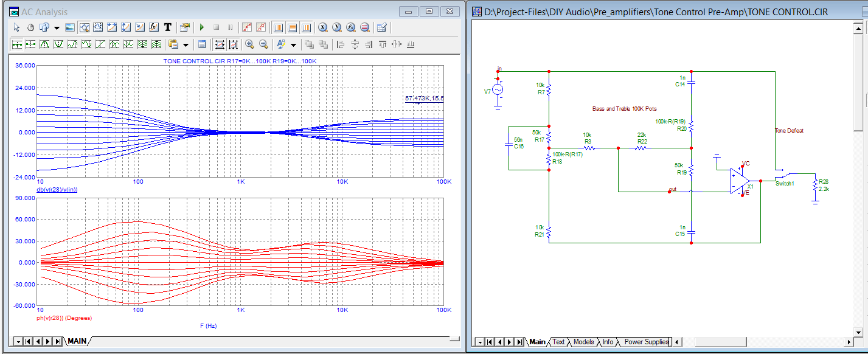Viewport: 868px width, 354px height.
Task: Expand the clipboard icon dropdown arrow
Action: pos(186,44)
